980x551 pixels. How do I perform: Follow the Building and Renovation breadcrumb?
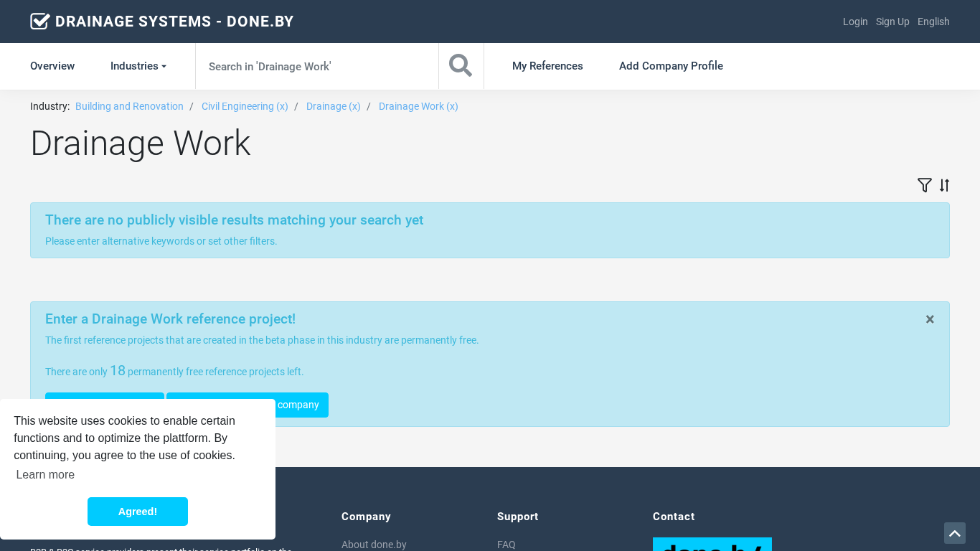129,106
